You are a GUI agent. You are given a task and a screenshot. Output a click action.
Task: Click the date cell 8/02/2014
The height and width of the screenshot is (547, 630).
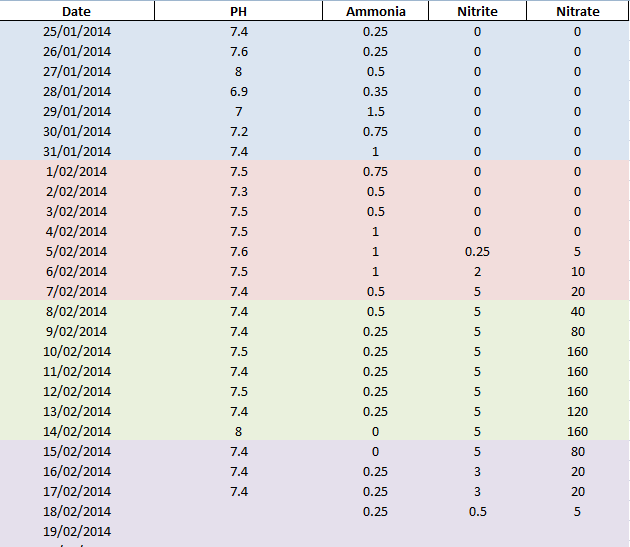(77, 311)
